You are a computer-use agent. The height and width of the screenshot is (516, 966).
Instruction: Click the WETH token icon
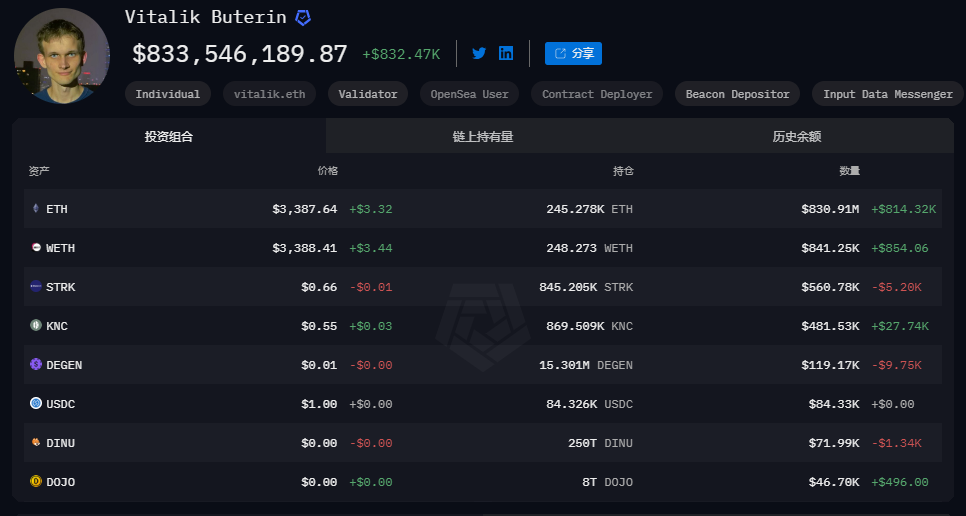coord(36,248)
